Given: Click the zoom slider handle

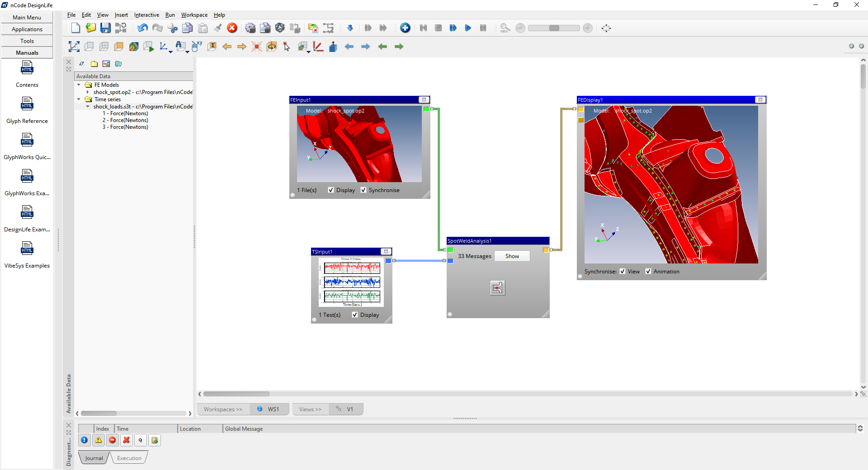Looking at the screenshot, I should (554, 28).
